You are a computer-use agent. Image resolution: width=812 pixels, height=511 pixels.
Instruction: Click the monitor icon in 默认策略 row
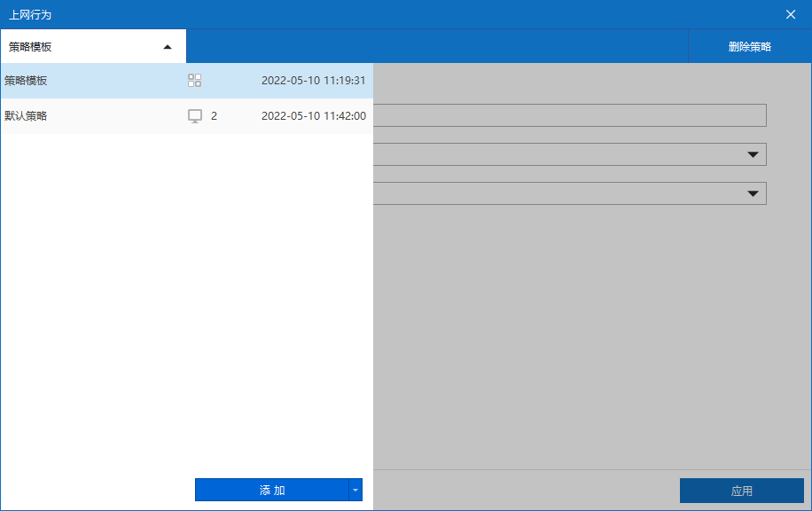pos(195,116)
